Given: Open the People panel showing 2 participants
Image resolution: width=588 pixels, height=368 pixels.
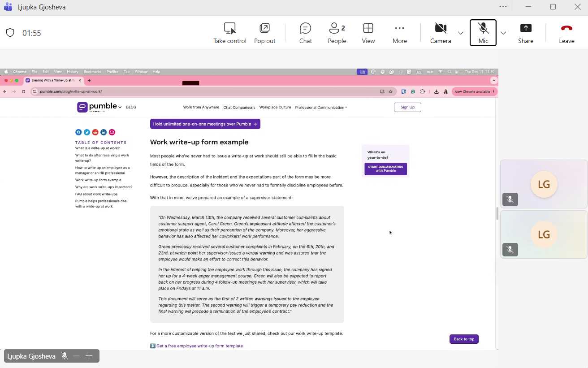Looking at the screenshot, I should (337, 32).
